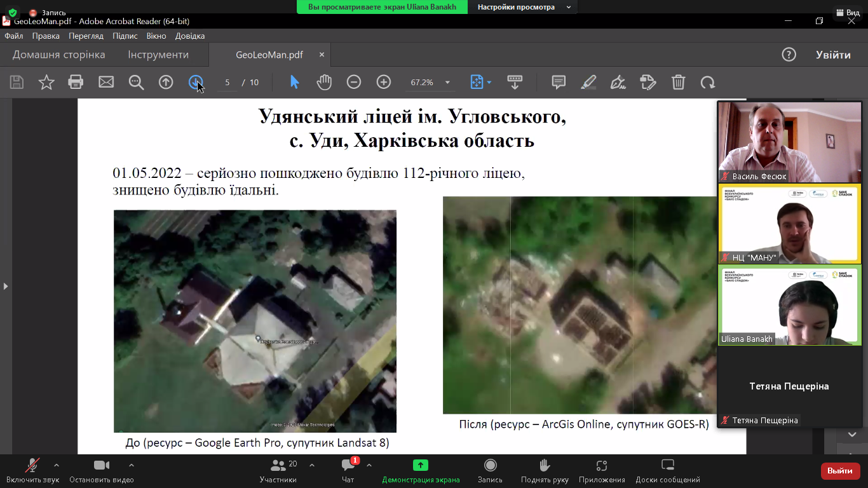This screenshot has height=488, width=868.
Task: Click the email envelope icon
Action: pos(106,82)
